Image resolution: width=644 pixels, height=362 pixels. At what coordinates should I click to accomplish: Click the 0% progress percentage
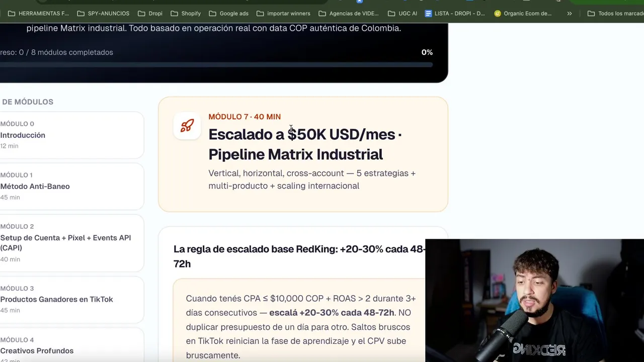427,52
